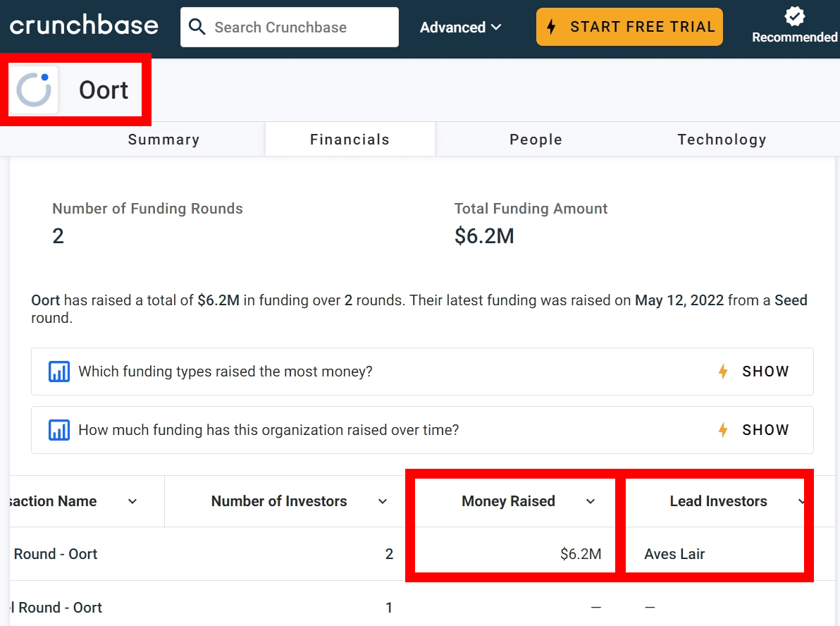The width and height of the screenshot is (840, 626).
Task: Click the START FREE TRIAL button
Action: (629, 27)
